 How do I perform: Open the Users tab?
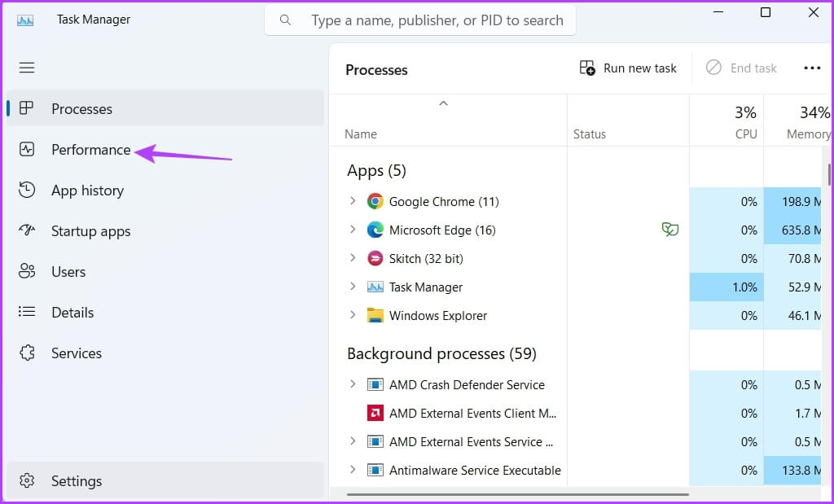pos(165,272)
